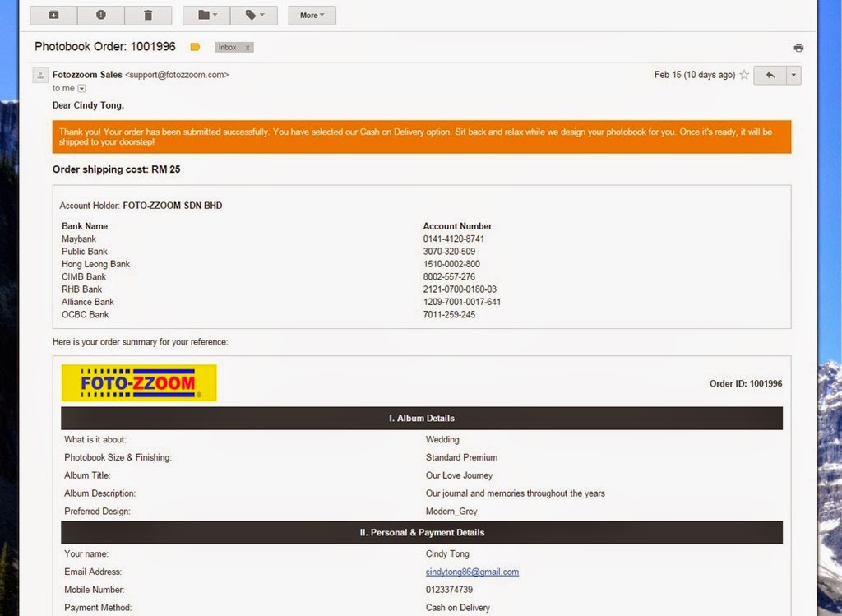The image size is (842, 616).
Task: Delete the email with the trash icon
Action: point(148,15)
